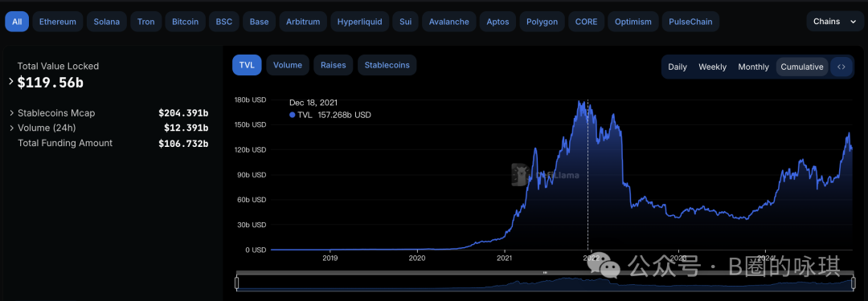Toggle the TVL chart metric
This screenshot has height=301, width=868.
pyautogui.click(x=247, y=65)
